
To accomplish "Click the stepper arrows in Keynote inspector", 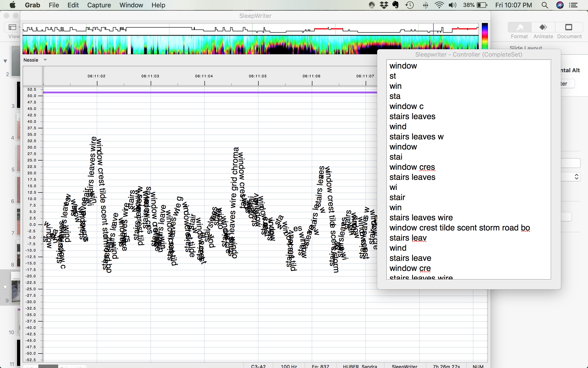I will [577, 176].
